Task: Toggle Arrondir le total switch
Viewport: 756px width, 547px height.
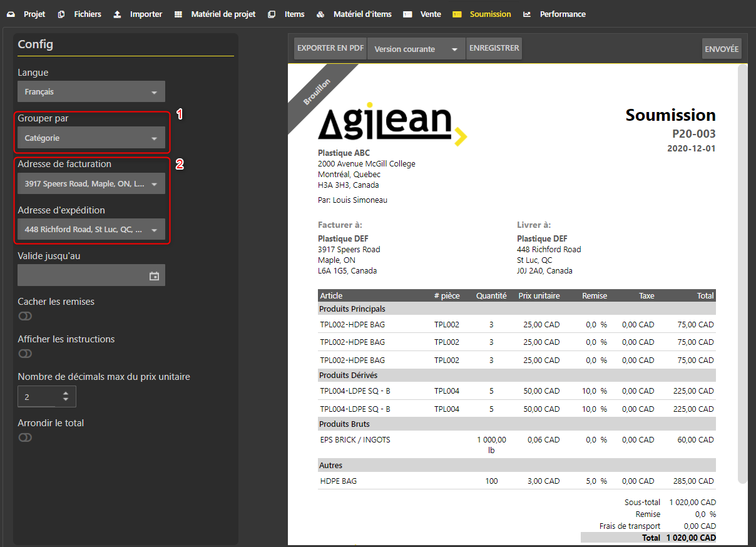Action: click(25, 437)
